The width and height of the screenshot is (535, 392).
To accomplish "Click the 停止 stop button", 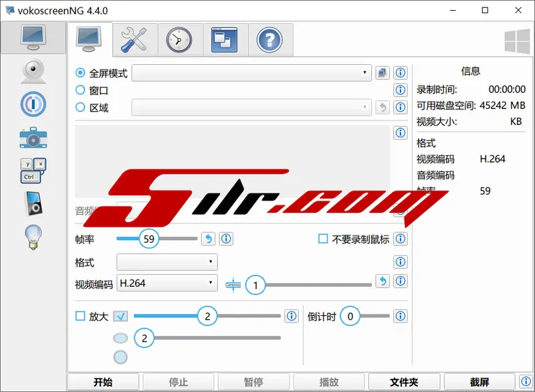I will 179,382.
